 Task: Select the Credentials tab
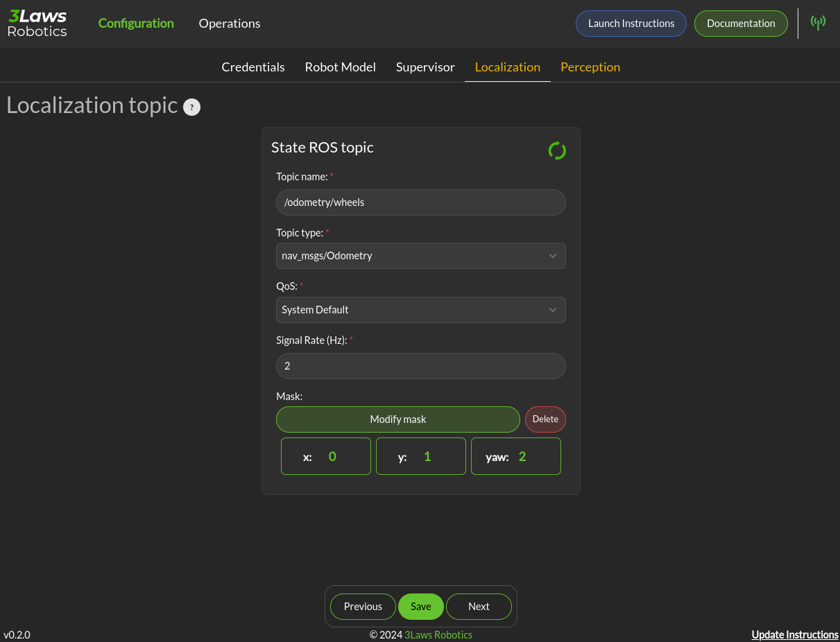tap(253, 67)
